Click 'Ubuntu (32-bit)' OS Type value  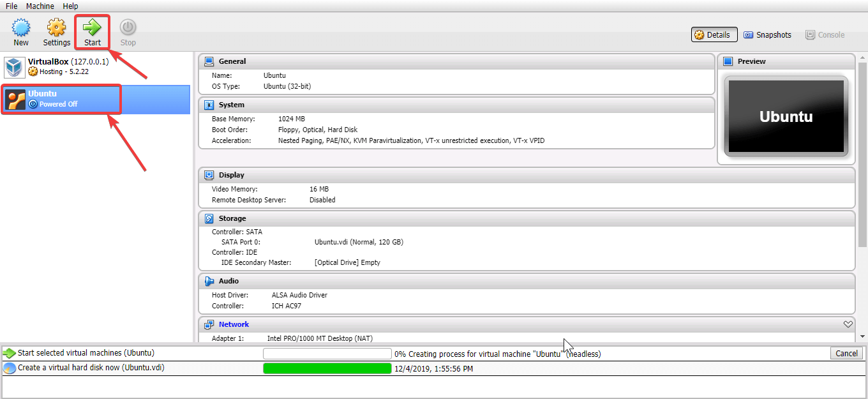point(287,86)
